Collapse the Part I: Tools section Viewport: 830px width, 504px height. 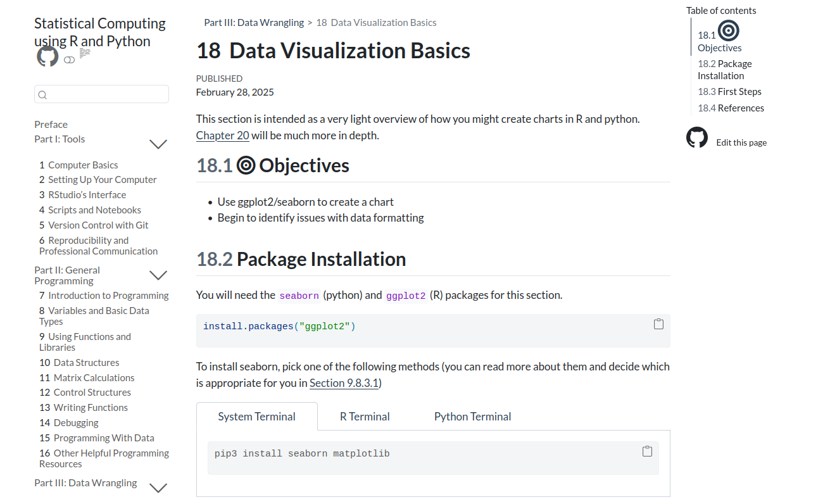158,144
